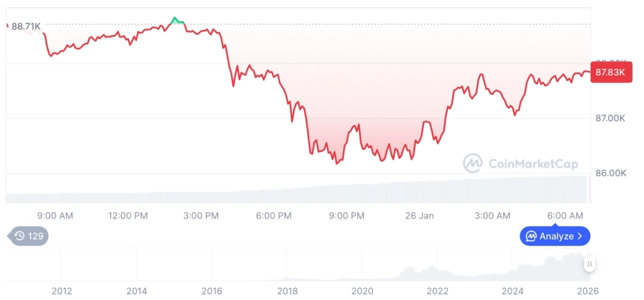Grab the range slider handle at right

point(590,264)
